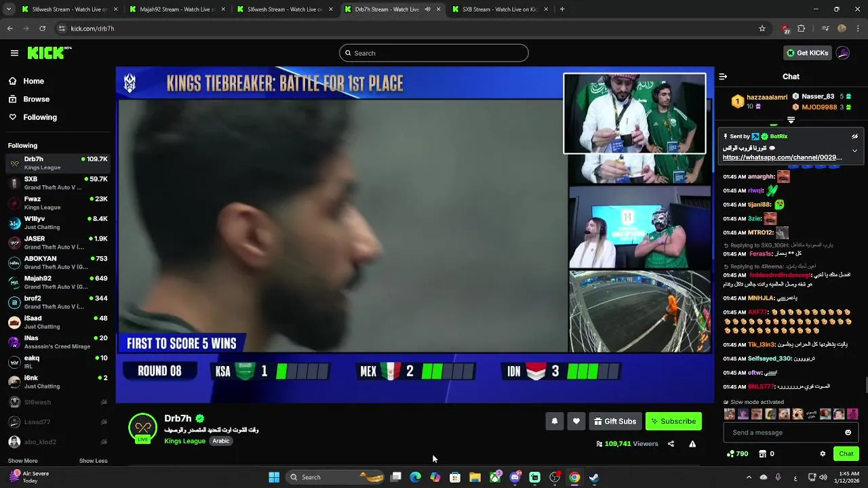Click the Kick search field
868x488 pixels.
coord(434,53)
